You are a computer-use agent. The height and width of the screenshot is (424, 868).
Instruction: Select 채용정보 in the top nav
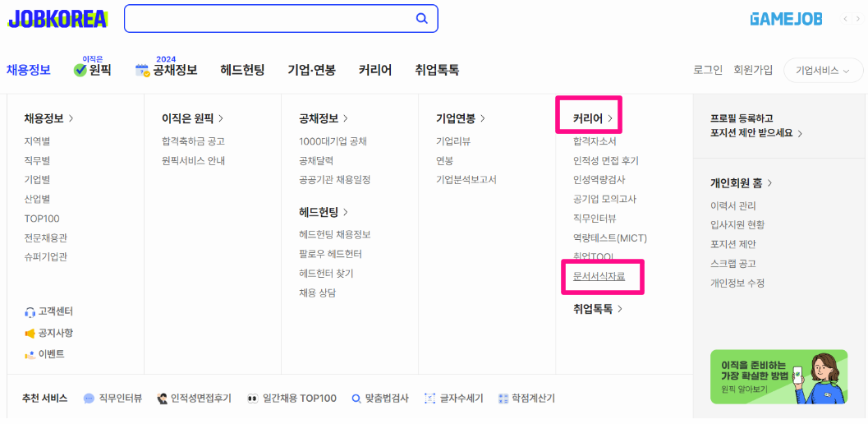point(29,71)
